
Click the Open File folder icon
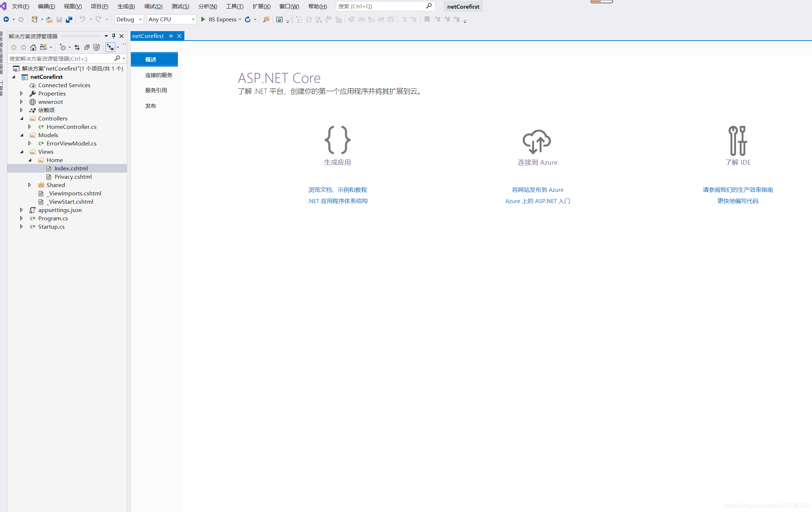pyautogui.click(x=50, y=20)
